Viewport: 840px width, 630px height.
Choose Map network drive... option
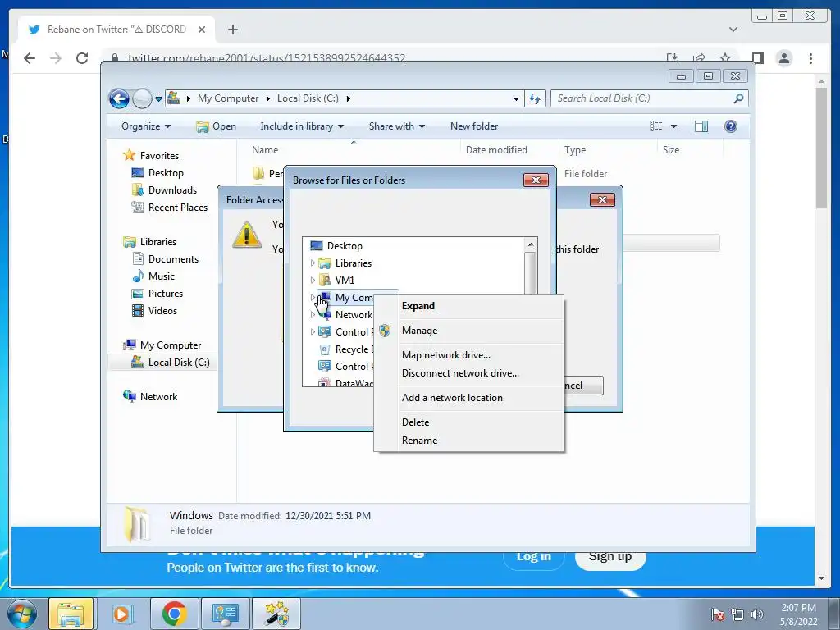tap(445, 355)
